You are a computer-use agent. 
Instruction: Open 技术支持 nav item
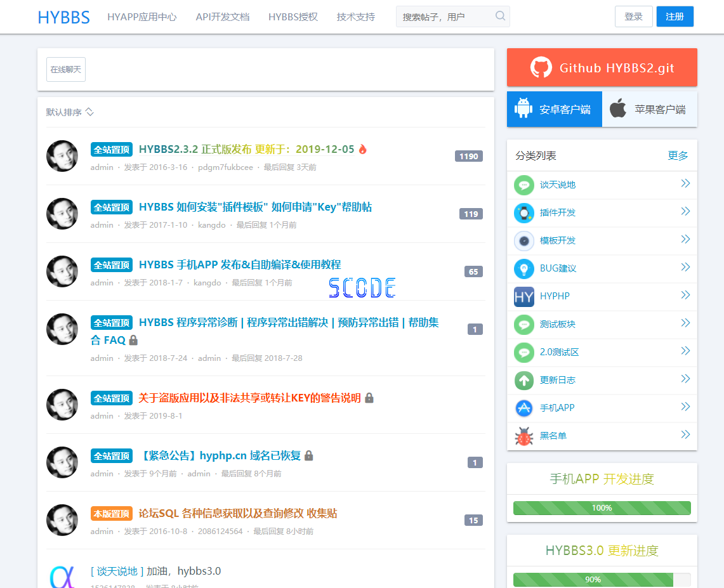pyautogui.click(x=356, y=17)
